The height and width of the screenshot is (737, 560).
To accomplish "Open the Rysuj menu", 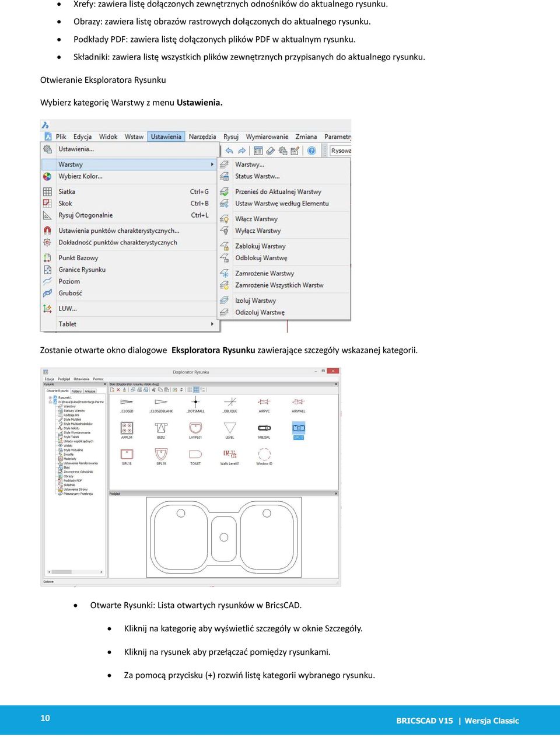I will (x=231, y=137).
